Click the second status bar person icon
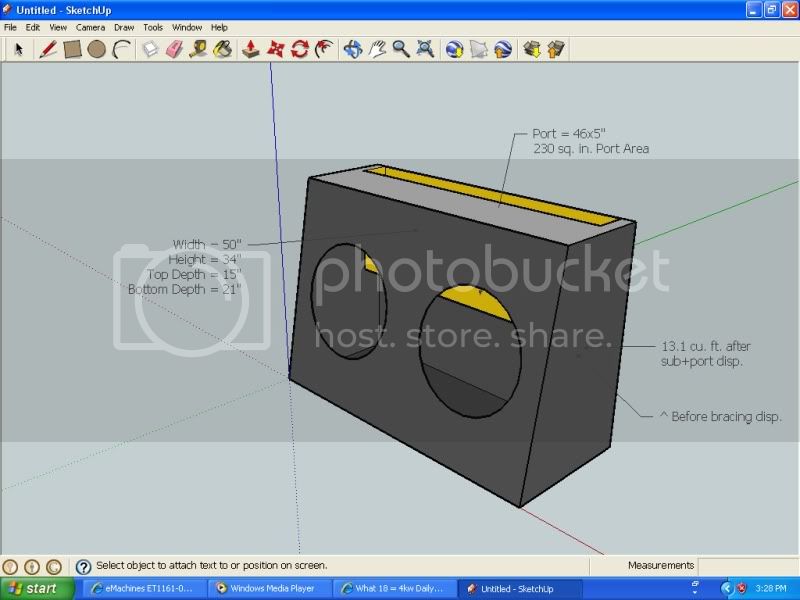The height and width of the screenshot is (600, 800). click(x=32, y=566)
